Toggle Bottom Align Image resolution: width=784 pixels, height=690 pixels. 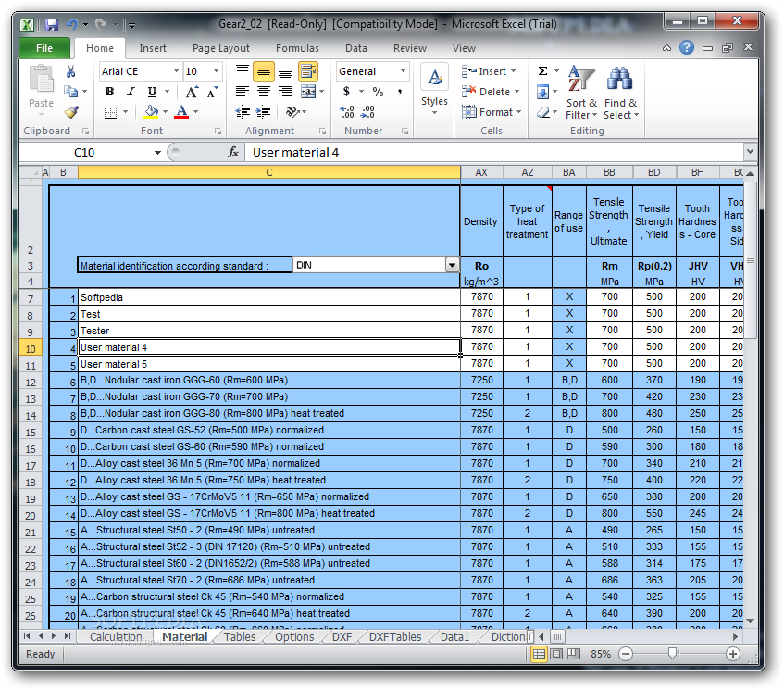coord(285,73)
